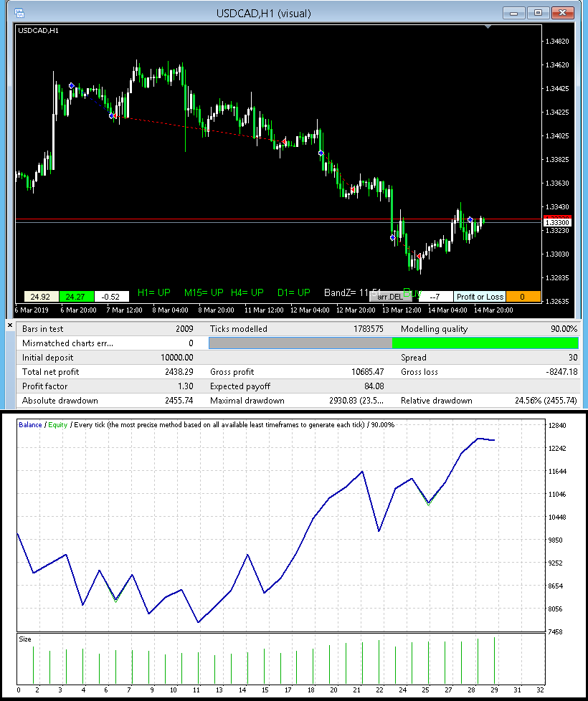Click the Profit or Loss label box
588x701 pixels.
coord(480,297)
